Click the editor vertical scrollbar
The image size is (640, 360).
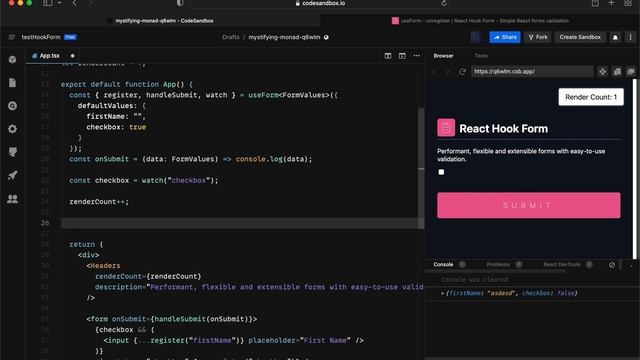(421, 167)
